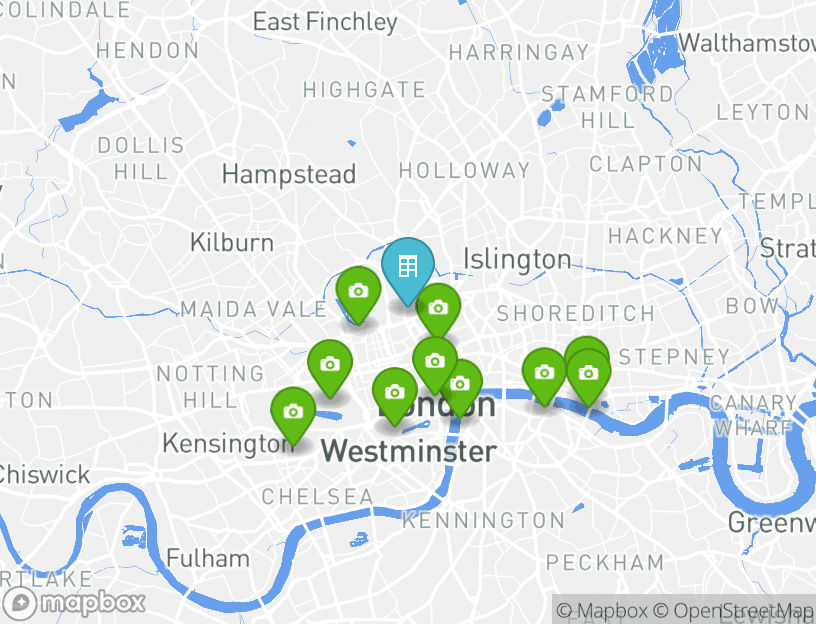Click the front camera pin below Stepney
Viewport: 816px width, 624px height.
tap(588, 374)
